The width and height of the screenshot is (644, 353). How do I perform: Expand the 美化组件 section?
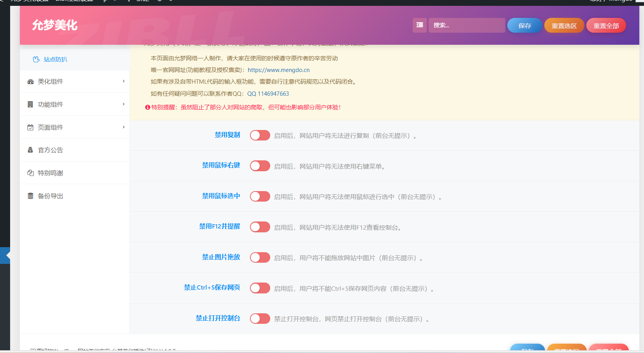coord(123,81)
